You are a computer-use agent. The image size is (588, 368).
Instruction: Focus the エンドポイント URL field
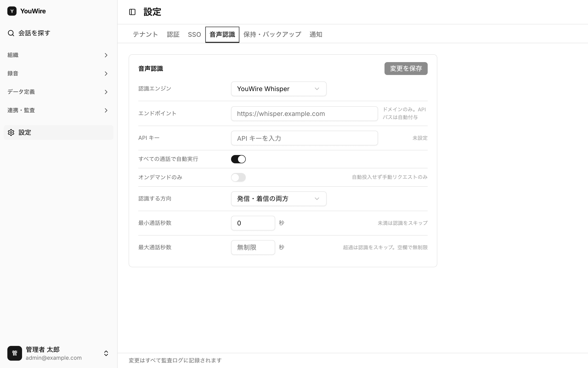304,114
